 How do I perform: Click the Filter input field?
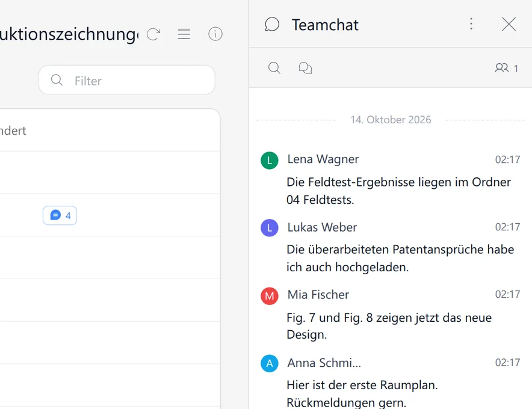(127, 81)
